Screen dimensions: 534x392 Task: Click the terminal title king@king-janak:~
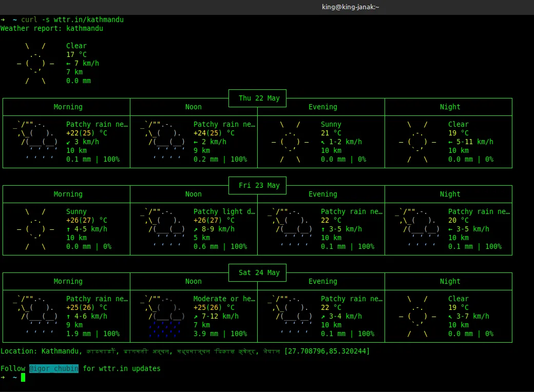(x=350, y=7)
